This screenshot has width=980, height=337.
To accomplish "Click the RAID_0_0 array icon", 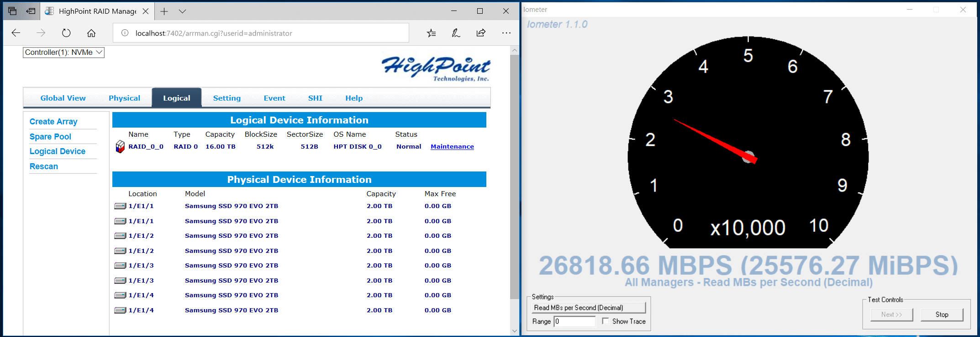I will [120, 146].
